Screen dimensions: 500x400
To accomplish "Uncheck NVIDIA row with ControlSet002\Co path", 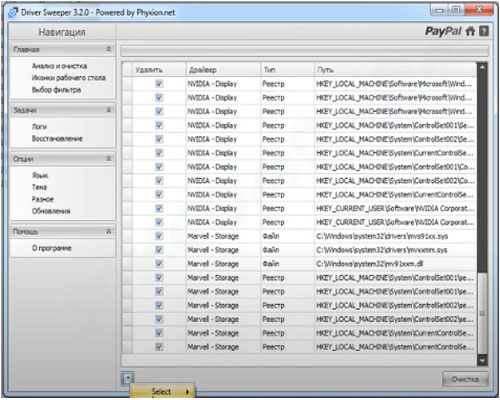I will [159, 181].
